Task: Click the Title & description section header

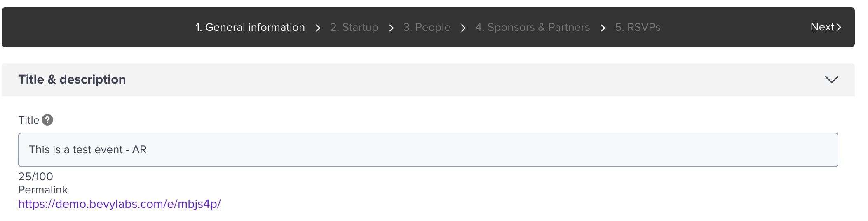Action: (428, 80)
